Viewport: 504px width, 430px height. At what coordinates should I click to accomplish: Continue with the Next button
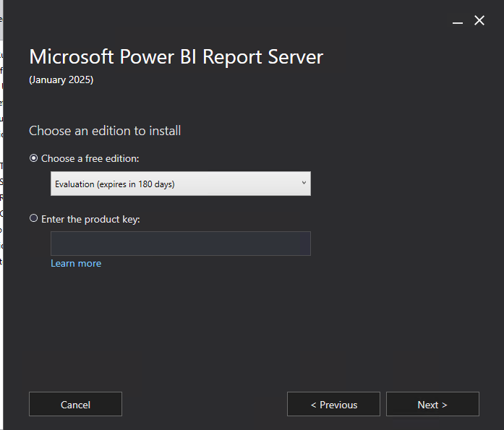click(432, 404)
